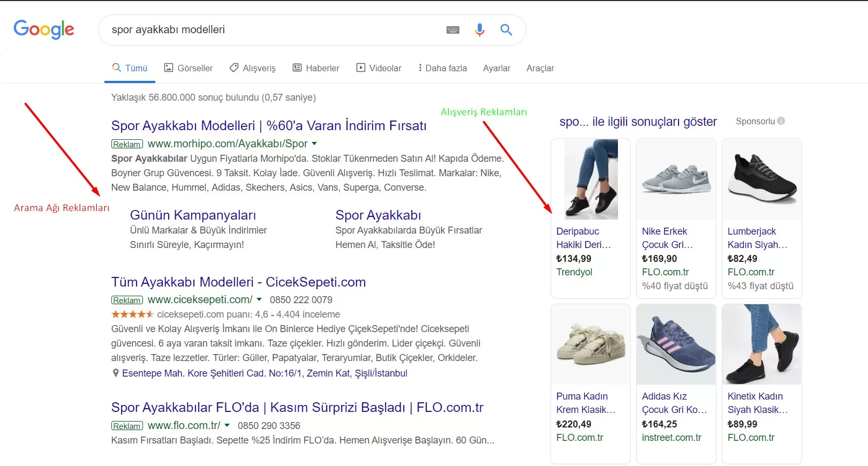868x466 pixels.
Task: Click the location pin icon by Esentepe address
Action: (x=115, y=373)
